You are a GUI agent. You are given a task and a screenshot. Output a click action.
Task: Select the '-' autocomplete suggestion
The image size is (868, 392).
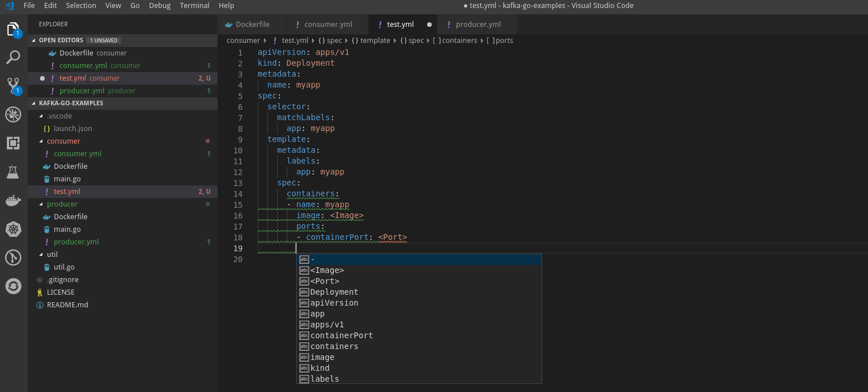coord(419,259)
